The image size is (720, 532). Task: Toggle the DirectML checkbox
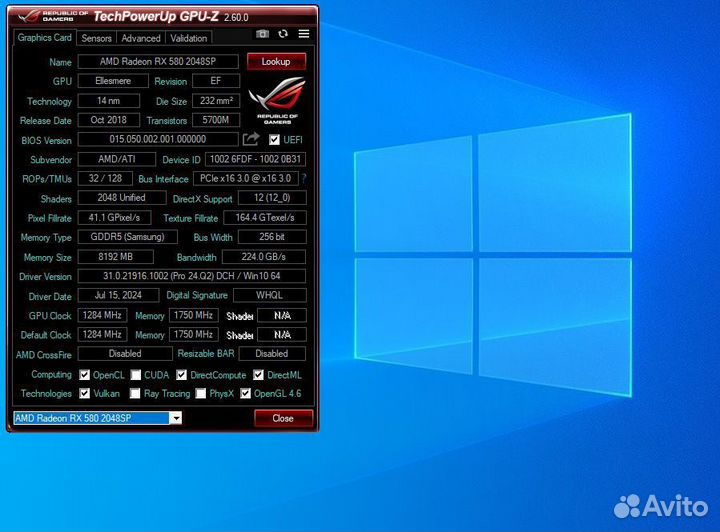[259, 375]
